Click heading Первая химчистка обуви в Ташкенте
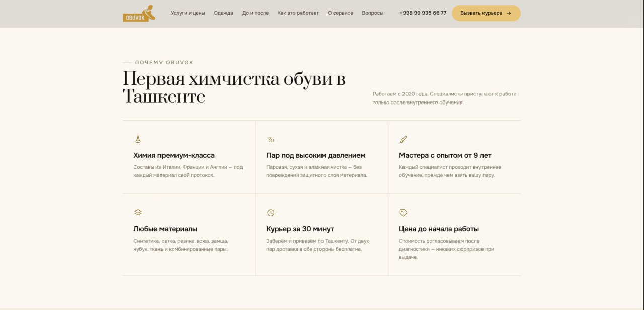This screenshot has width=644, height=310. (x=234, y=87)
